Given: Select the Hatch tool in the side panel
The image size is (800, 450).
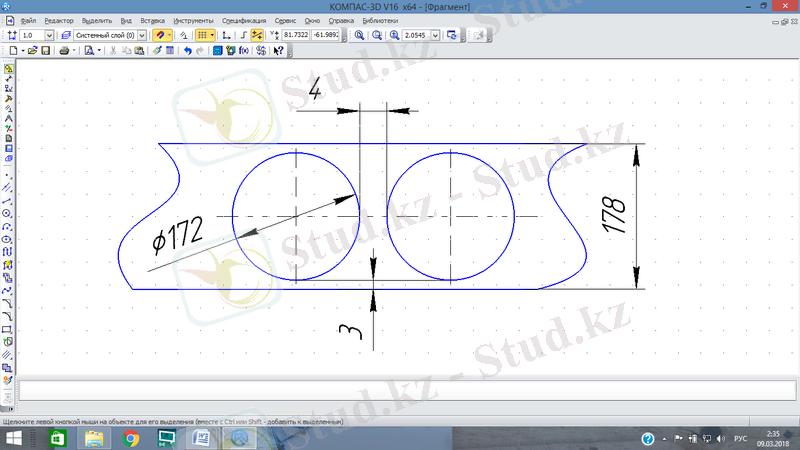Looking at the screenshot, I should (x=7, y=355).
